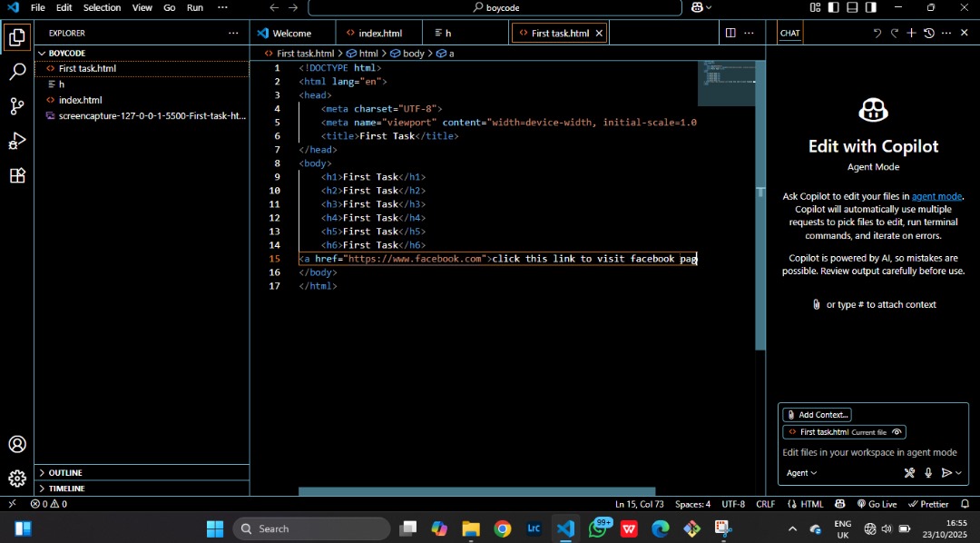This screenshot has width=980, height=543.
Task: Open the Search view
Action: [x=17, y=72]
